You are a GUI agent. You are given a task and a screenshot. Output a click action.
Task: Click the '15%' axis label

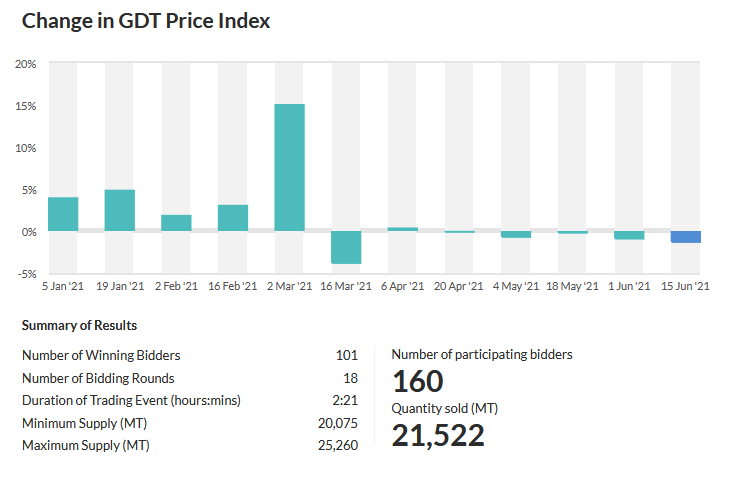(x=25, y=106)
